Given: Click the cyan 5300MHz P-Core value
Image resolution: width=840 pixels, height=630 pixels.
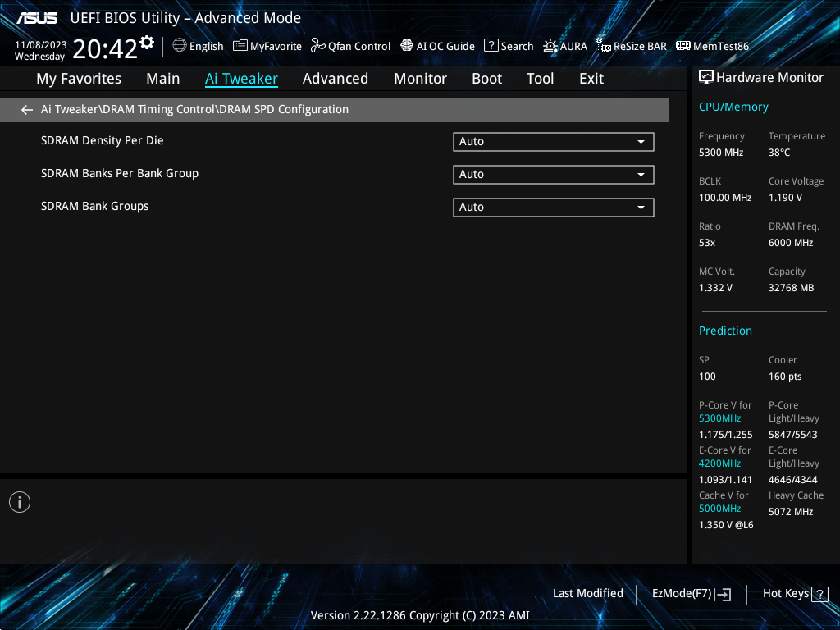Looking at the screenshot, I should (x=720, y=418).
